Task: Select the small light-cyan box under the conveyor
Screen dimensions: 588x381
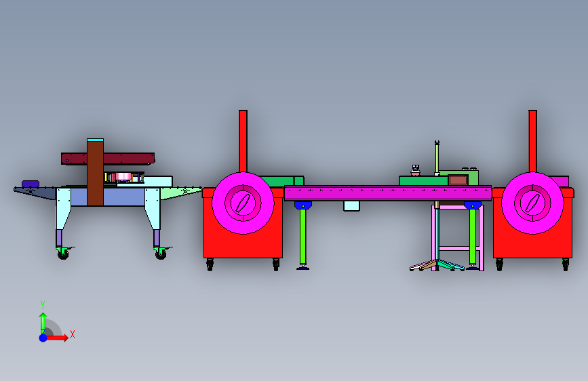Action: [351, 206]
